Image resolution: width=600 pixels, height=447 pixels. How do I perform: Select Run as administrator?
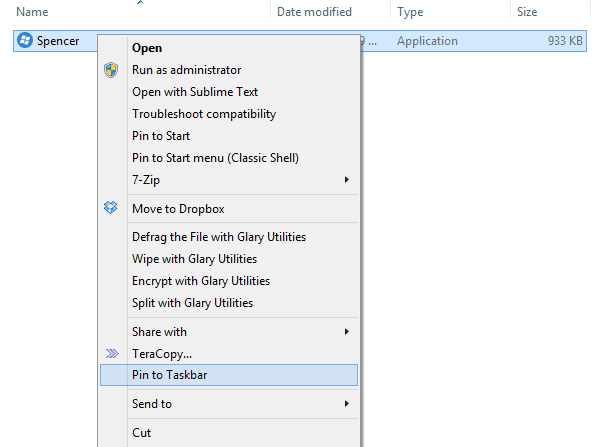(229, 70)
